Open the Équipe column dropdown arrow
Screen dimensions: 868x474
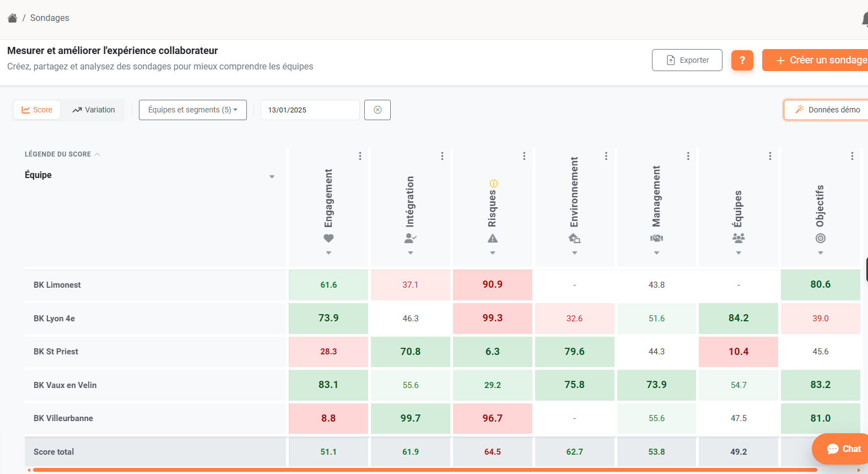click(x=272, y=177)
